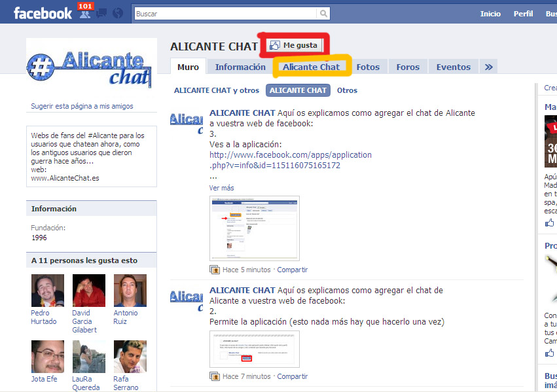Switch to the Información tab

pos(240,67)
